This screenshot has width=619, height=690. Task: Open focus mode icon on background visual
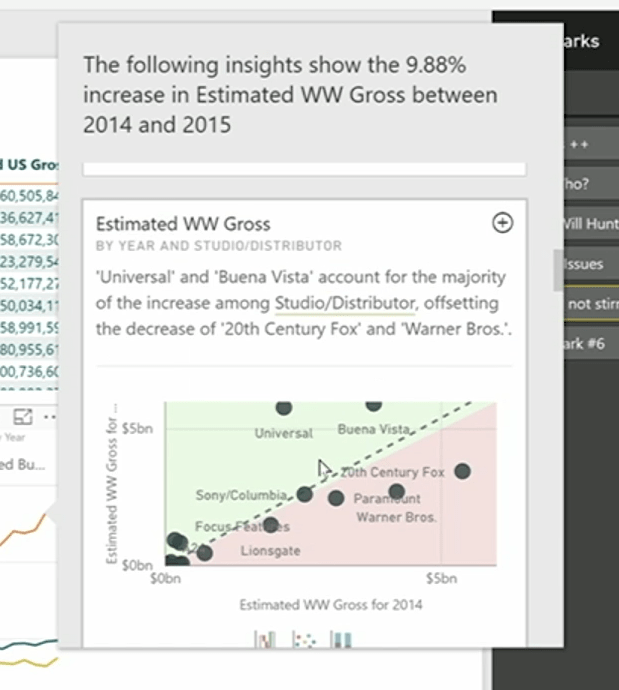point(22,416)
